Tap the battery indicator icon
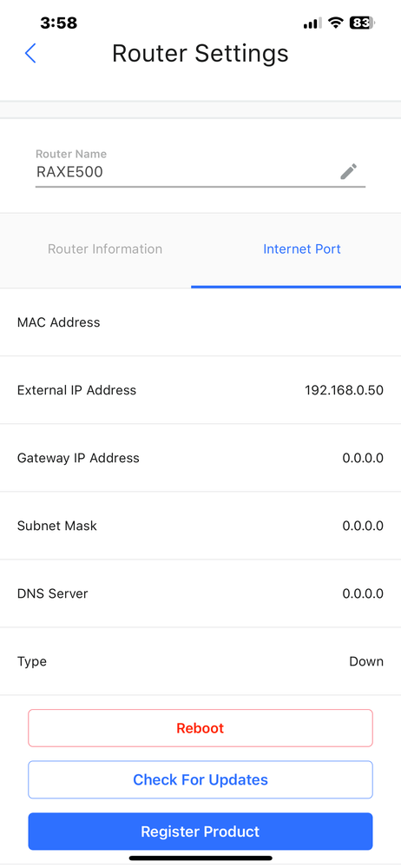The width and height of the screenshot is (401, 868). (362, 23)
